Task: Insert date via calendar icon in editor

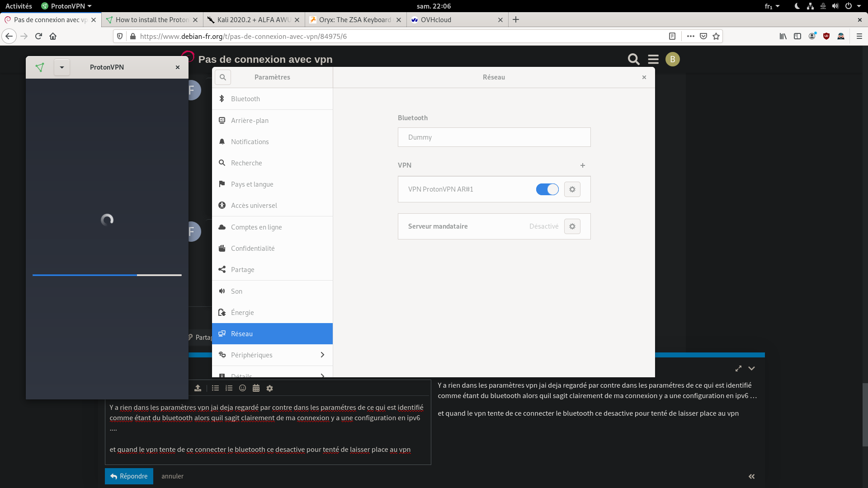Action: (256, 388)
